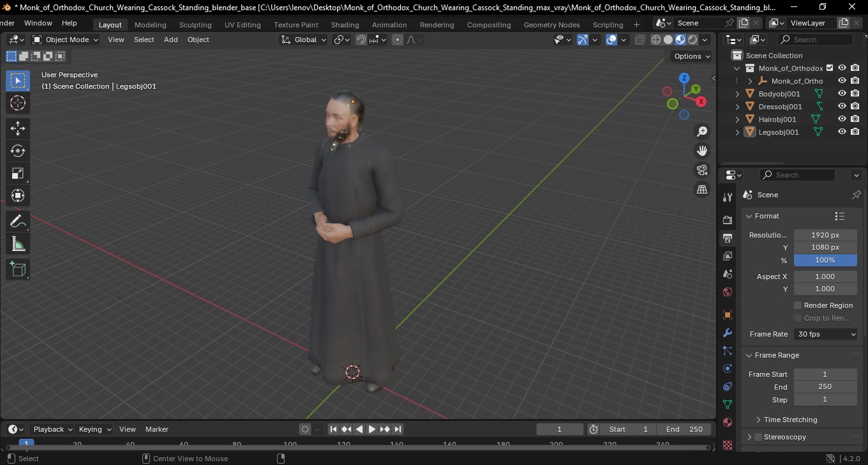Switch to the UV Editing workspace tab
The image size is (868, 465).
pos(243,25)
